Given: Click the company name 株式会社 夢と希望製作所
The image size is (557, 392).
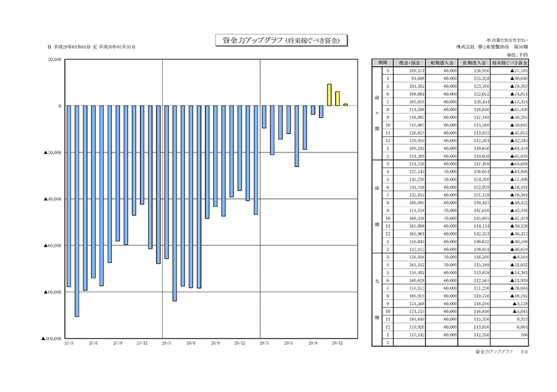Looking at the screenshot, I should click(485, 48).
